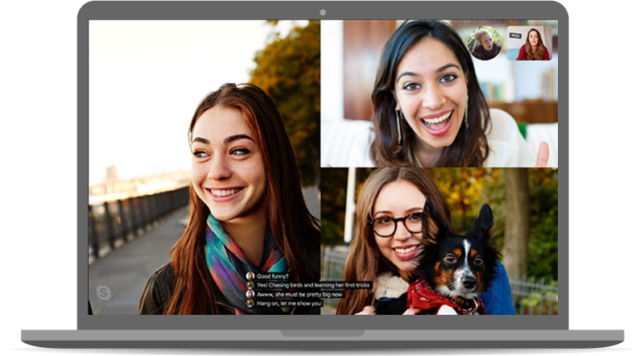The width and height of the screenshot is (644, 356).
Task: Click avatar beside "Hang on, let me show you"
Action: coord(250,304)
